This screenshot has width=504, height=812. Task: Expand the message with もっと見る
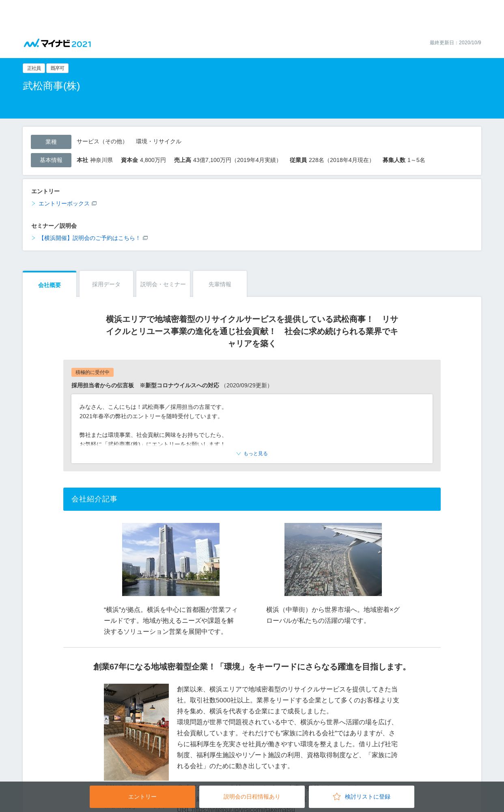pos(252,454)
